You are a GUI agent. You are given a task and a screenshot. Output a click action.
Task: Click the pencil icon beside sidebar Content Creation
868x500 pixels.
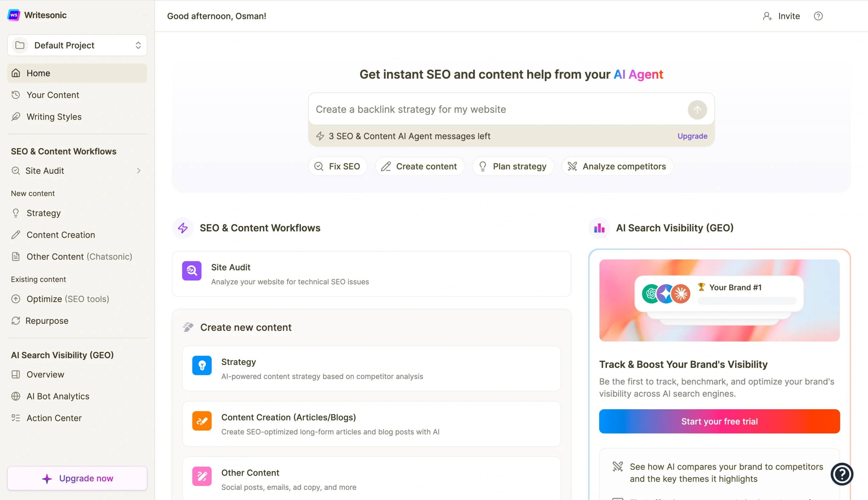click(16, 235)
